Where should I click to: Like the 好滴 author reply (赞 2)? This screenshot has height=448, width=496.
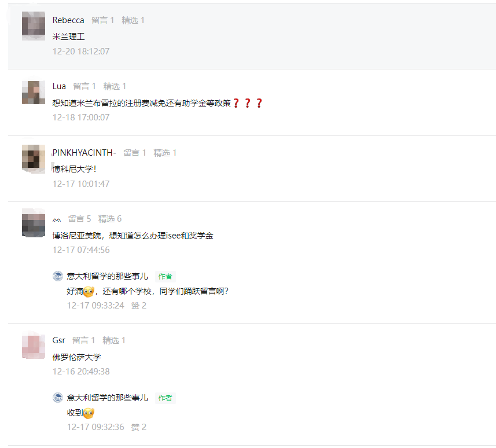point(138,306)
